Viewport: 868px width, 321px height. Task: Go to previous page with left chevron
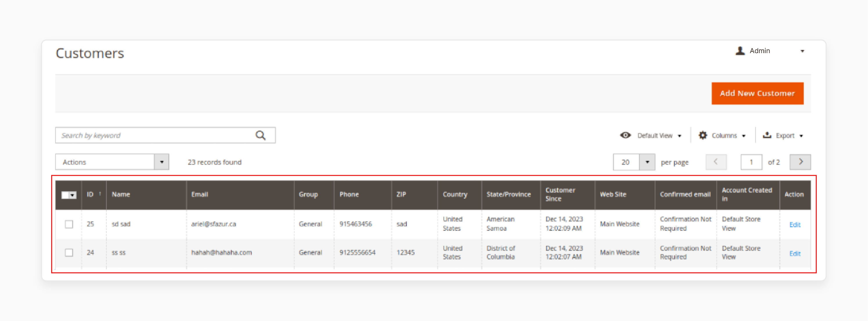point(716,162)
